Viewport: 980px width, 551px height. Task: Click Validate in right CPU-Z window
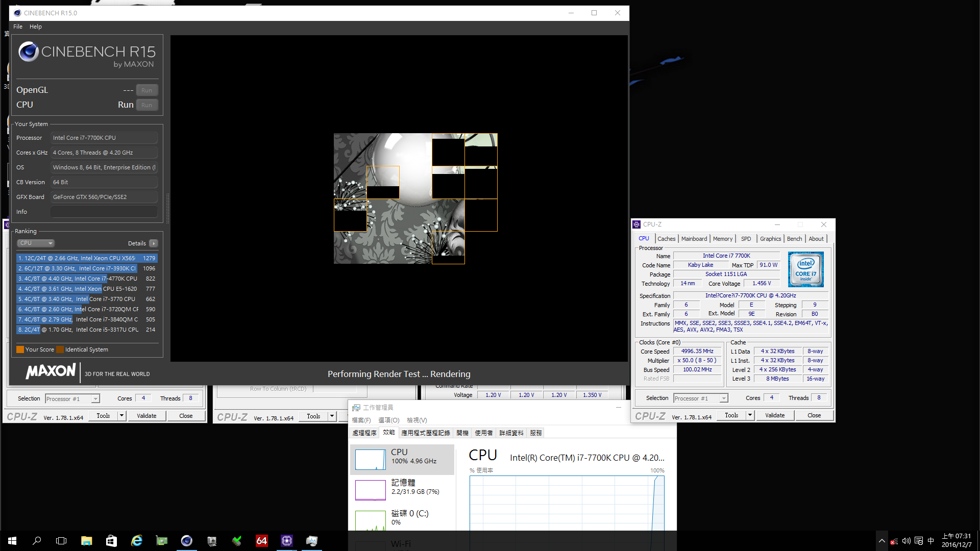tap(775, 415)
